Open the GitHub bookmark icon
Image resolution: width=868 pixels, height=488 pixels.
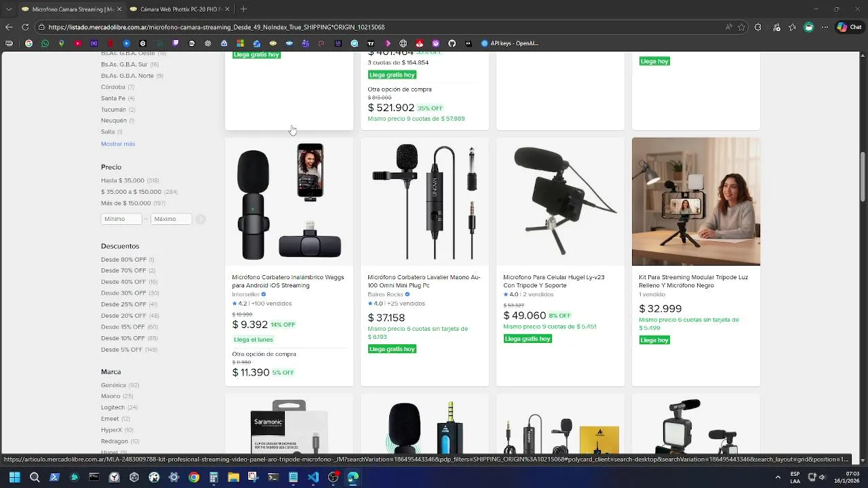click(452, 43)
